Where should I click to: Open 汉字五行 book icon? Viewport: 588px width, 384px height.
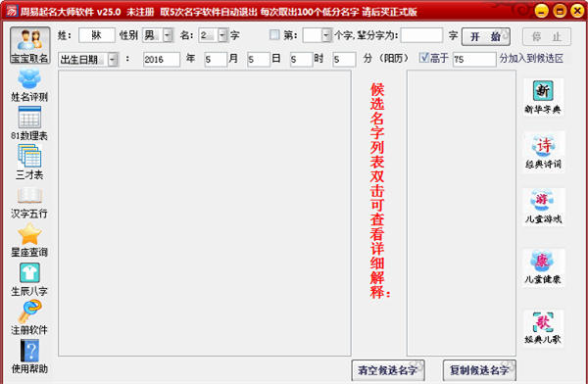coord(29,203)
